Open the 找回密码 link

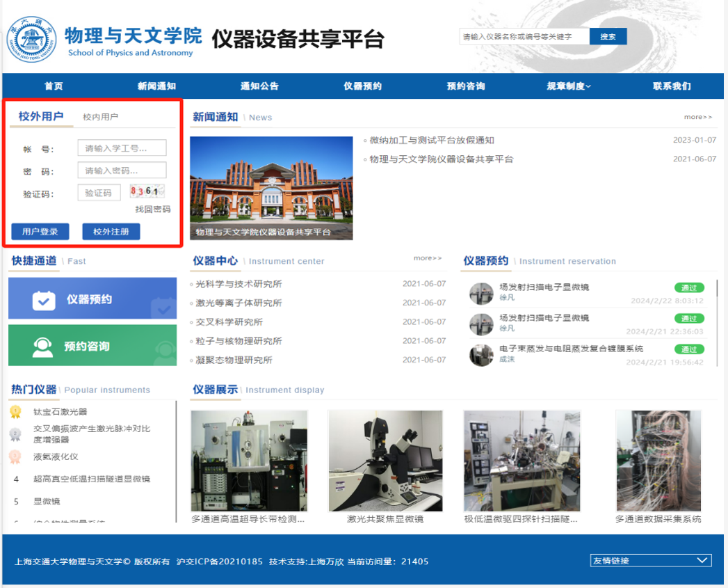[x=154, y=209]
